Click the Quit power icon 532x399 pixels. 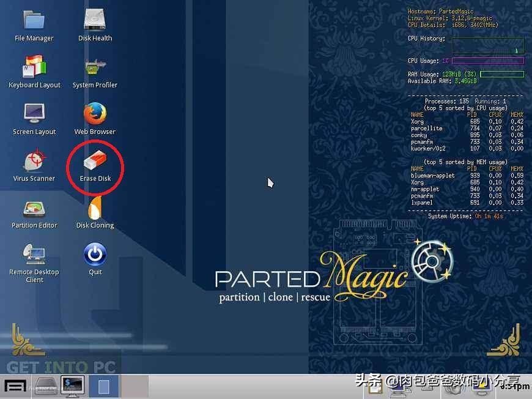95,255
